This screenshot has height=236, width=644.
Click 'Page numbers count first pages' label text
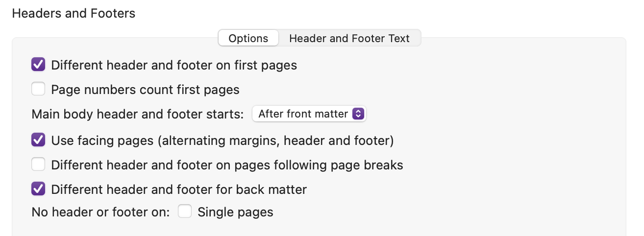(145, 90)
